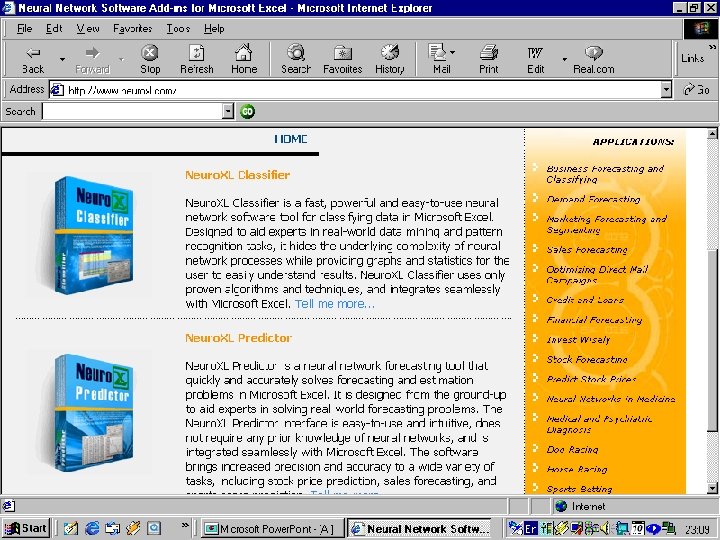Open the Financial Forecasting link
This screenshot has height=540, width=720.
click(x=594, y=320)
